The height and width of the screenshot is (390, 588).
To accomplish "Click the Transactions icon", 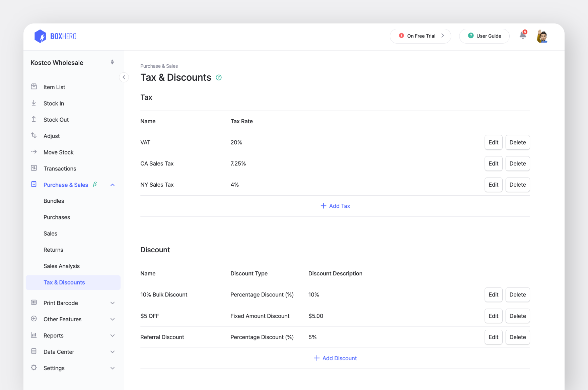I will pos(34,168).
